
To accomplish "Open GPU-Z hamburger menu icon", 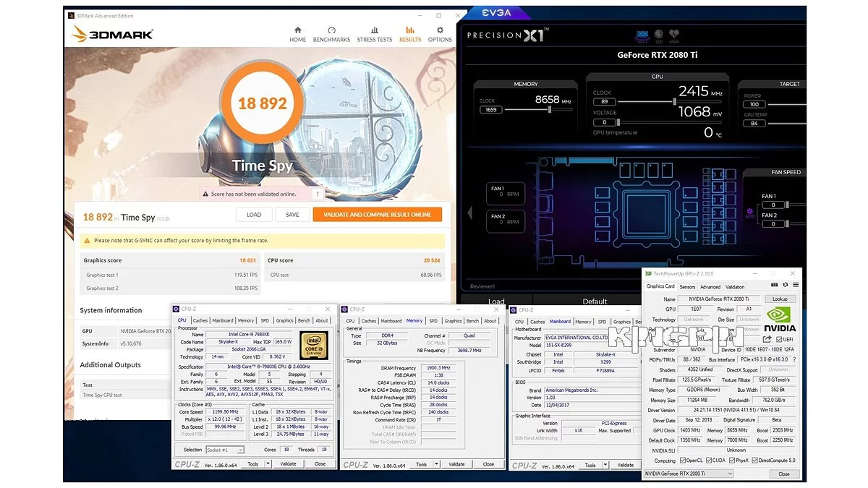I will pyautogui.click(x=795, y=286).
